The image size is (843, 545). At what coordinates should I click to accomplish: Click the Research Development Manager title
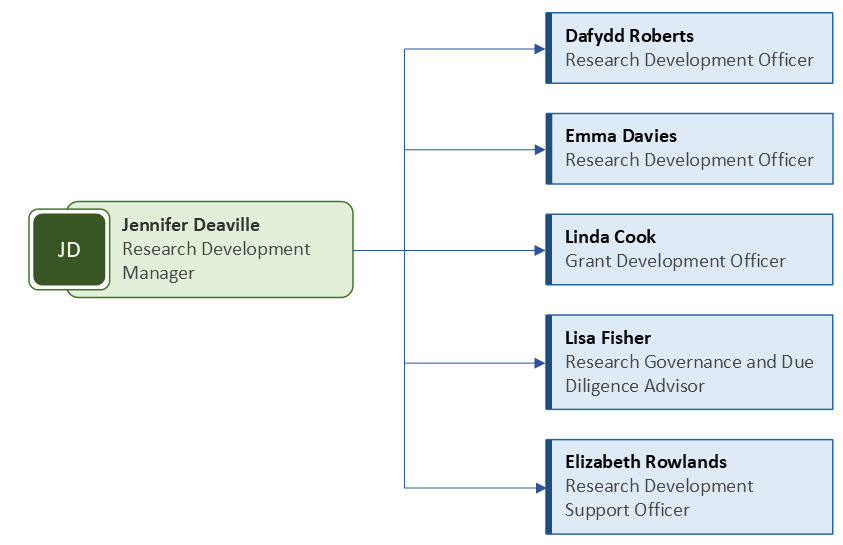(x=216, y=261)
